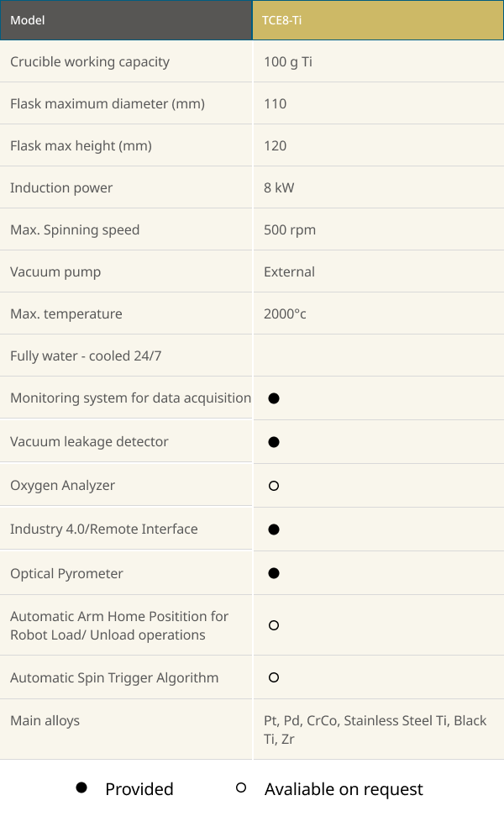Click the External vacuum pump value
504x827 pixels.
(289, 271)
